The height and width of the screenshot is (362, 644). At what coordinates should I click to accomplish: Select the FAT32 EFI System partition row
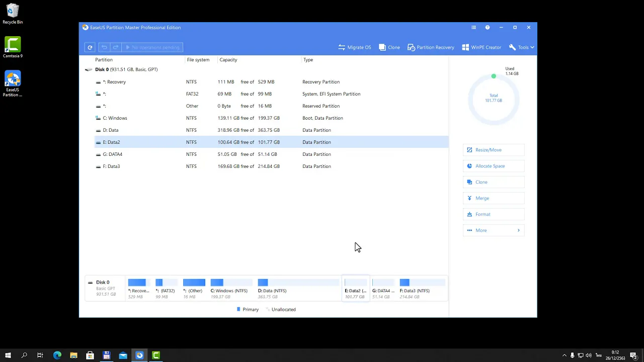point(271,94)
